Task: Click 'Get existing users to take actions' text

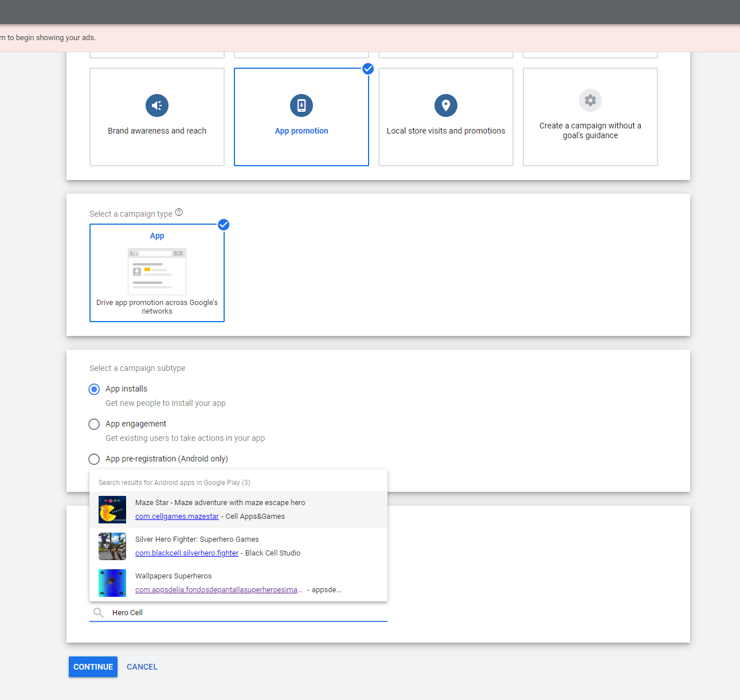Action: coord(185,438)
